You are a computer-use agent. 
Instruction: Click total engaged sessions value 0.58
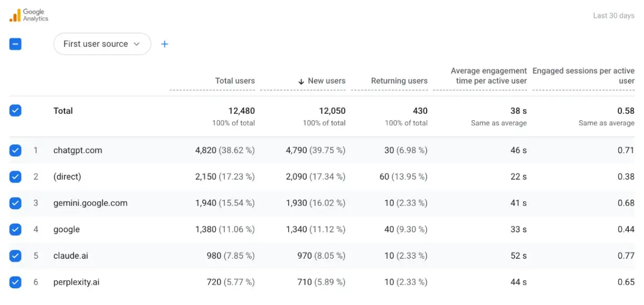pyautogui.click(x=626, y=111)
